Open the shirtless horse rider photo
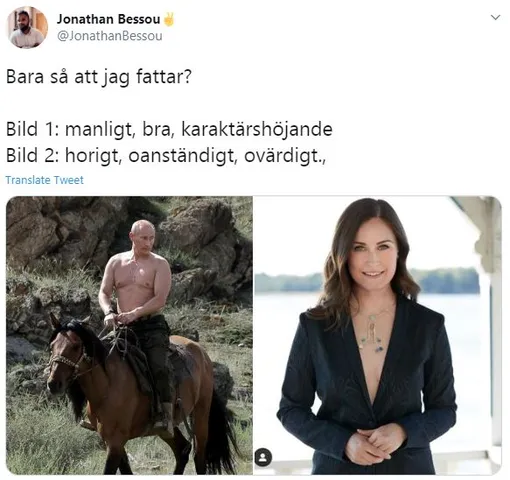The height and width of the screenshot is (480, 510). pos(129,335)
